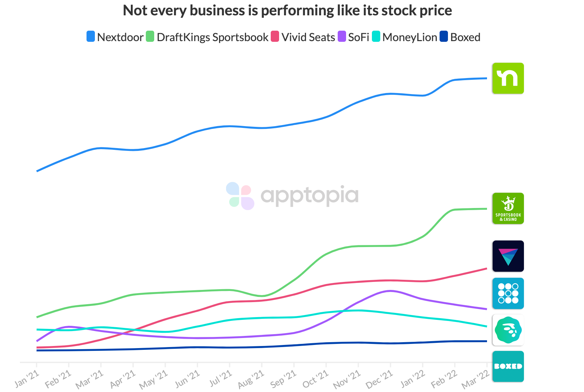Click the Vivid Seats app icon

pos(508,256)
